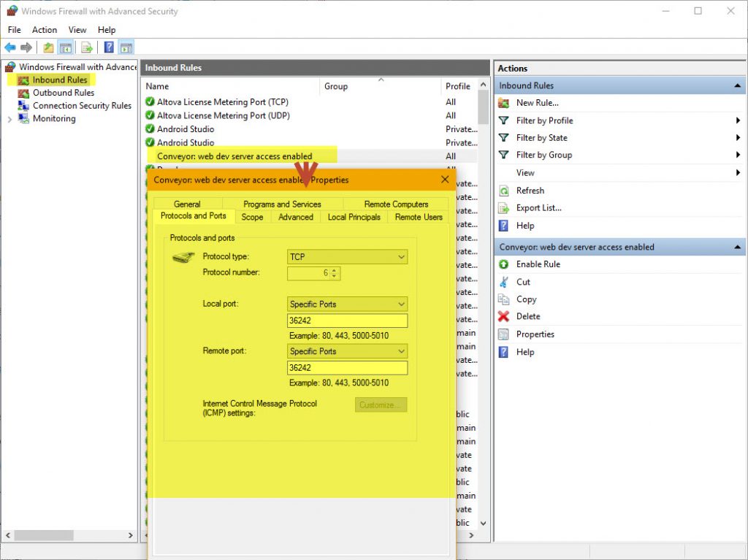Click the Forward arrow toolbar icon
Viewport: 748px width, 560px height.
(x=26, y=47)
